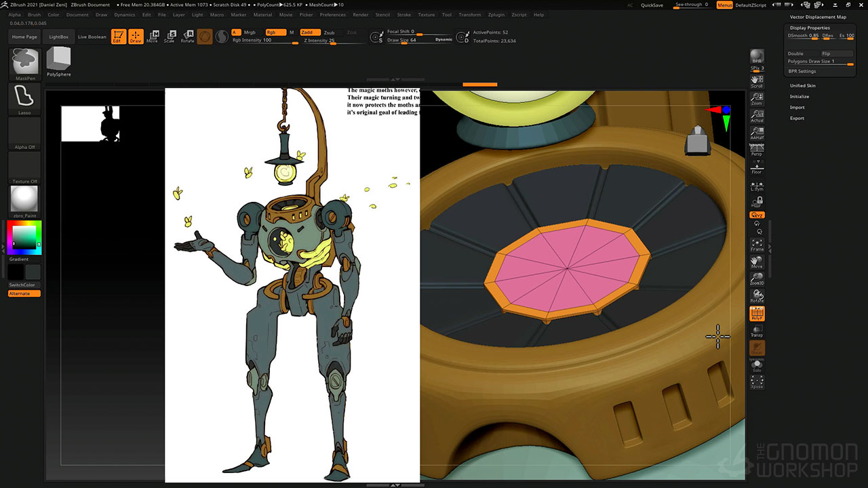Screen dimensions: 868x488
Task: Open the Zplugin menu
Action: pos(496,14)
